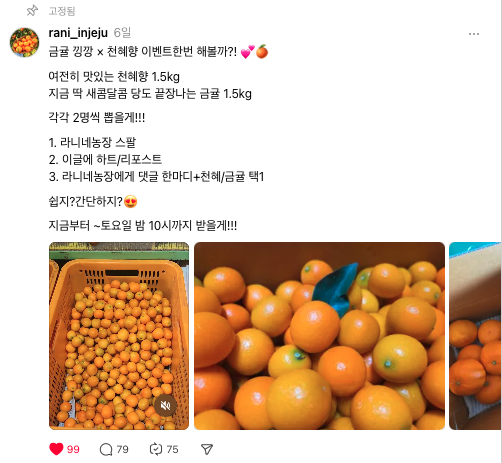Share the post with paper plane icon
This screenshot has width=502, height=463.
click(207, 449)
